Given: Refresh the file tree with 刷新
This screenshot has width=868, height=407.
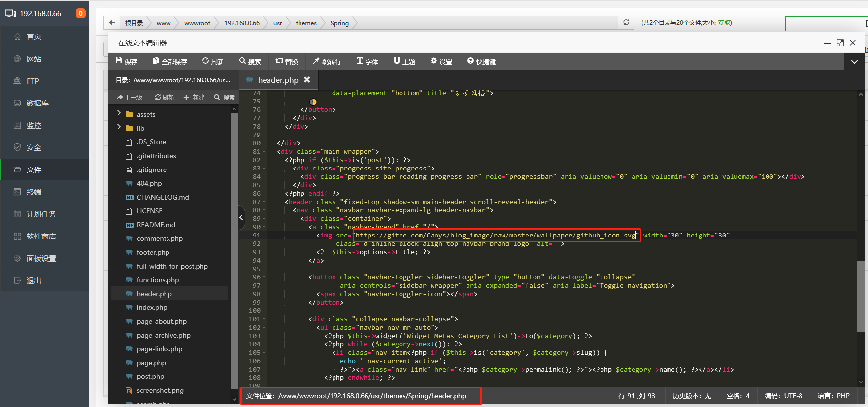Looking at the screenshot, I should (x=165, y=97).
